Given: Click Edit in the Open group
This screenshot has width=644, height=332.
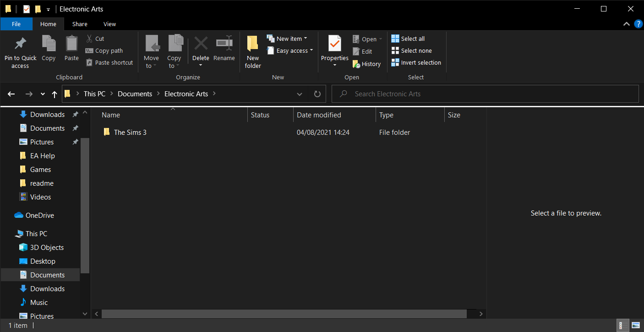Looking at the screenshot, I should coord(362,52).
